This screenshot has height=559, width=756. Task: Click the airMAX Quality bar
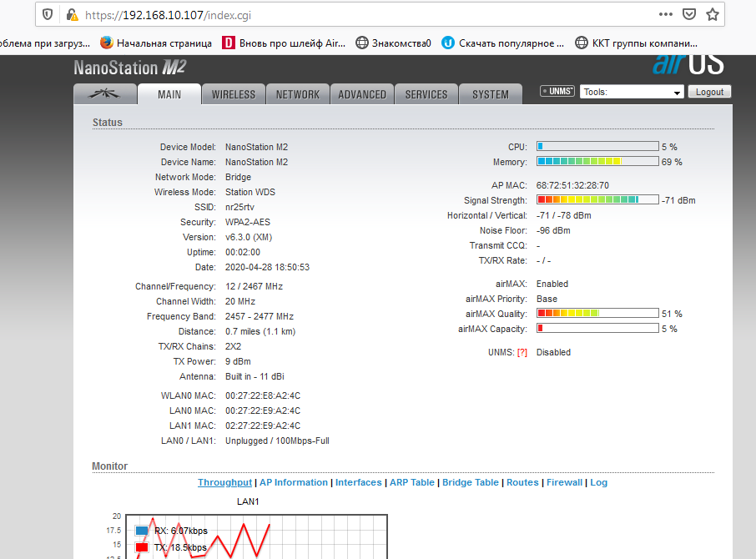(597, 313)
